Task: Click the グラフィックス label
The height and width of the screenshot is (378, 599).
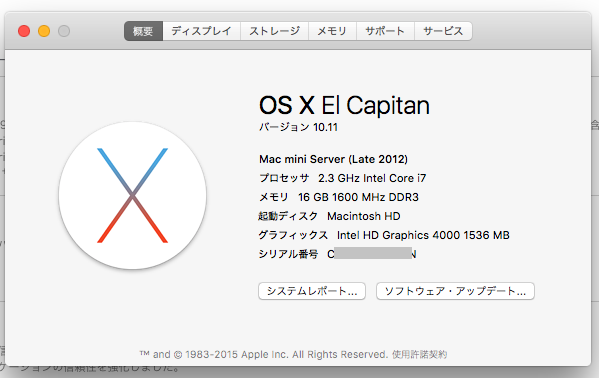Action: coord(293,235)
